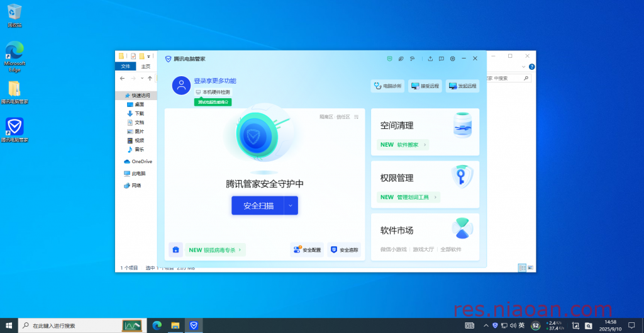644x333 pixels.
Task: Select OneDrive in Explorer navigation pane
Action: coord(136,162)
